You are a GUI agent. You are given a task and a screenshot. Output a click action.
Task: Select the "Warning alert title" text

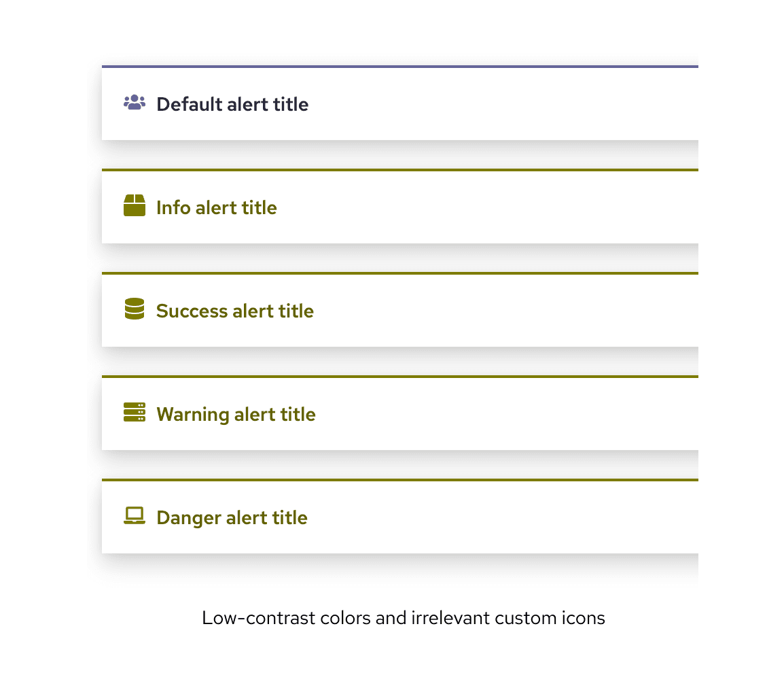click(236, 414)
